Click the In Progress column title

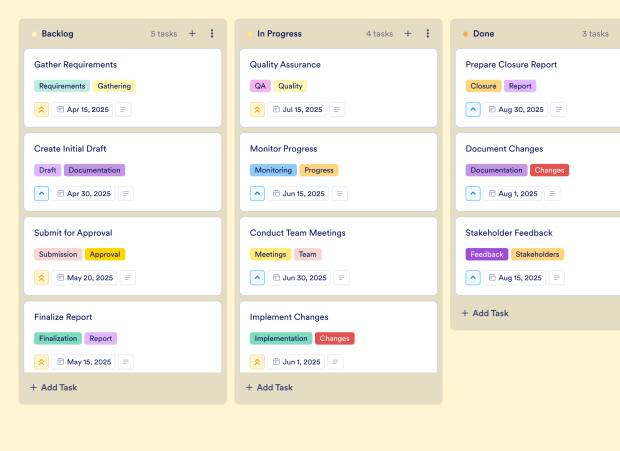(280, 33)
